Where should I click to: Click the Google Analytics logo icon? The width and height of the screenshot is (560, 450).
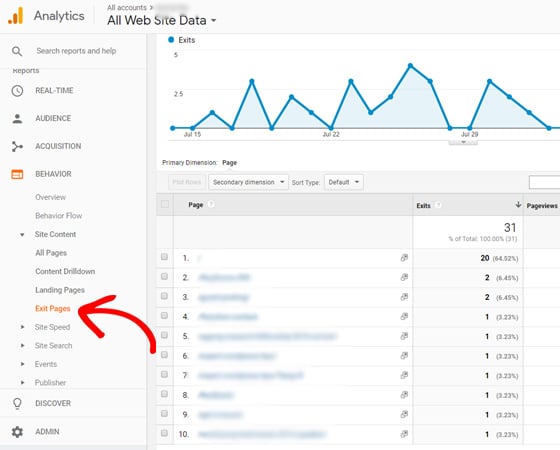pyautogui.click(x=15, y=16)
